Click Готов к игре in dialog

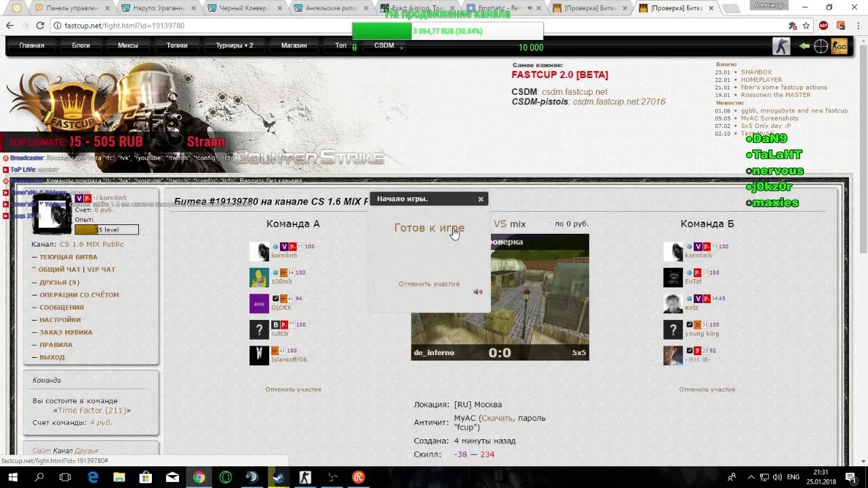(x=429, y=228)
